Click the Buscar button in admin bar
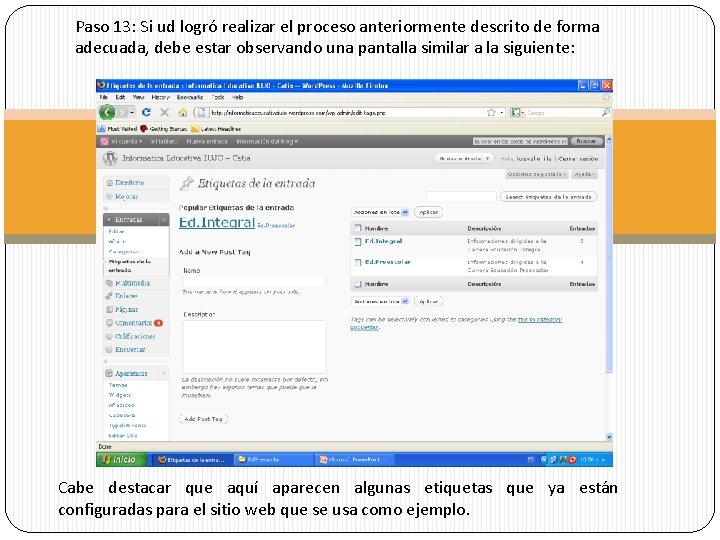The image size is (720, 540). click(586, 141)
